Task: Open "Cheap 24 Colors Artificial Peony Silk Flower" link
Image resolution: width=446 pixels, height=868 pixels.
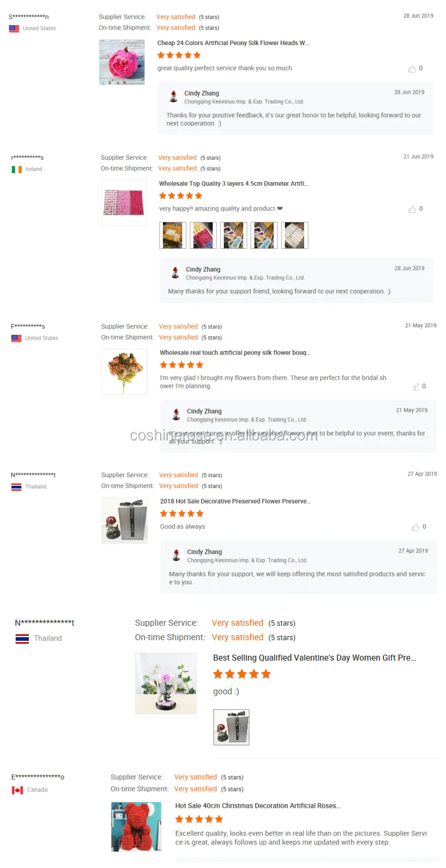Action: (233, 43)
